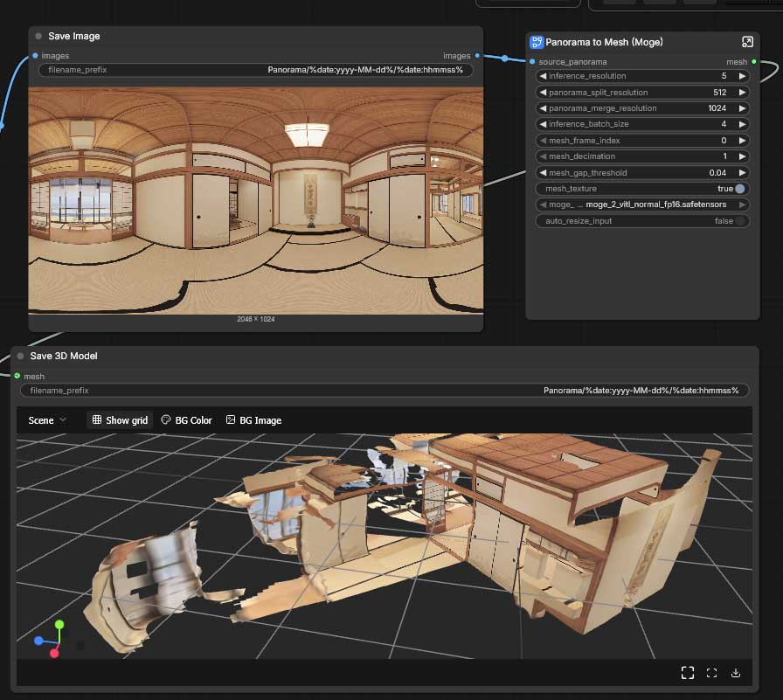Click the source_panorama input port
This screenshot has height=700, width=783.
coord(532,61)
